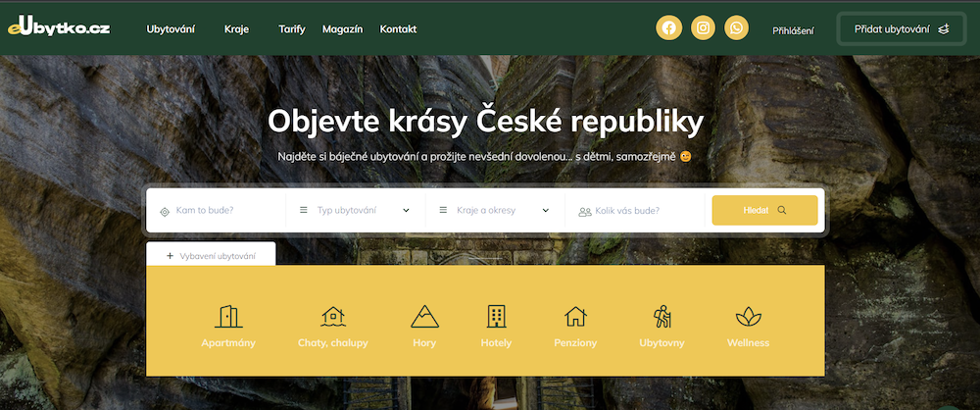980x410 pixels.
Task: Open the Magazín navigation link
Action: [342, 29]
